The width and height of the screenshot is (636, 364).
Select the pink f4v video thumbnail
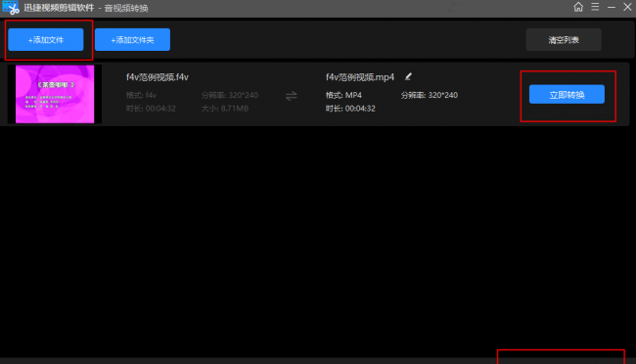click(x=55, y=94)
